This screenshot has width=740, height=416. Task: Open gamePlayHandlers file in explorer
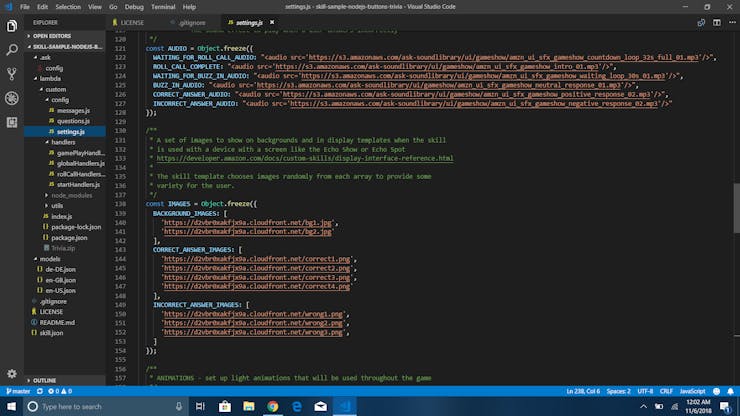coord(80,153)
